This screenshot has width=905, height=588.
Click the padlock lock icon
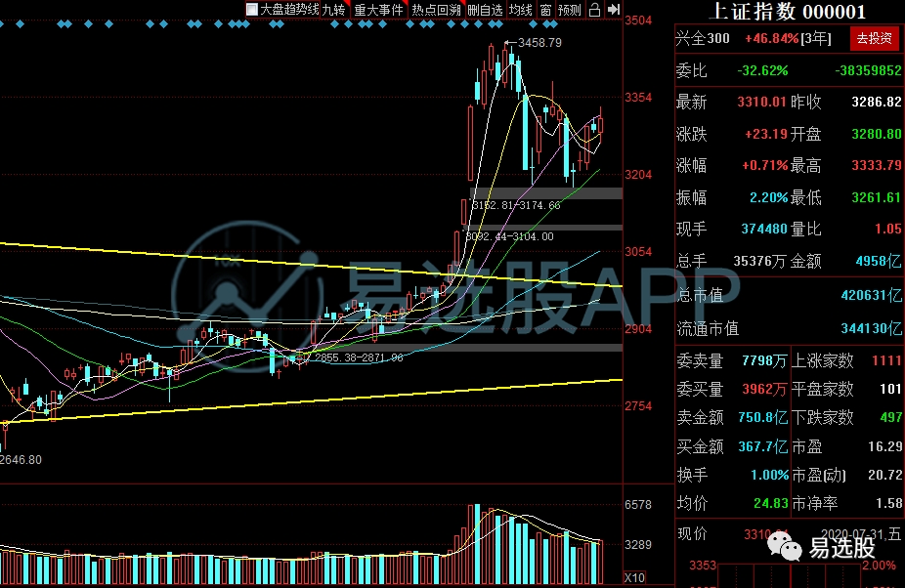click(x=594, y=10)
